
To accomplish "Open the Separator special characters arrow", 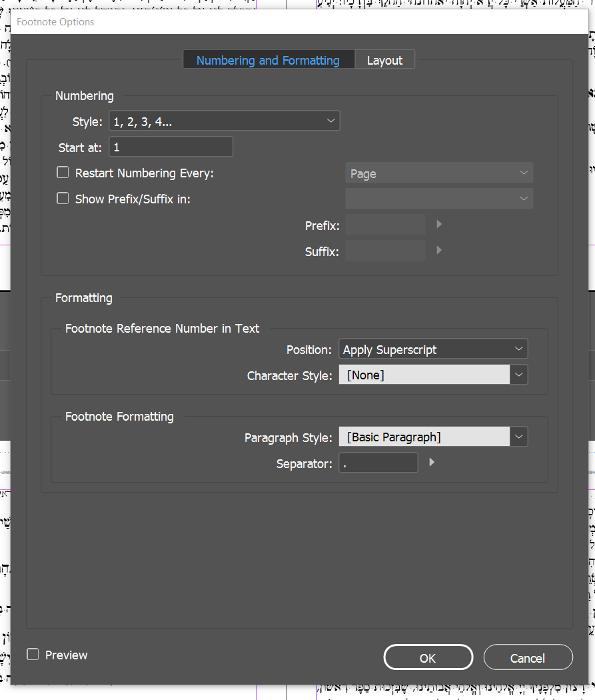I will tap(432, 462).
